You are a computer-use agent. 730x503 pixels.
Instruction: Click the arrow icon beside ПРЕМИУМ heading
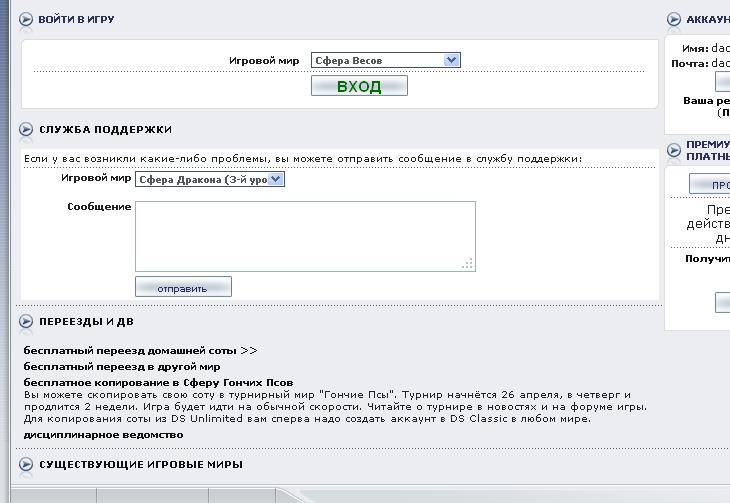[673, 150]
